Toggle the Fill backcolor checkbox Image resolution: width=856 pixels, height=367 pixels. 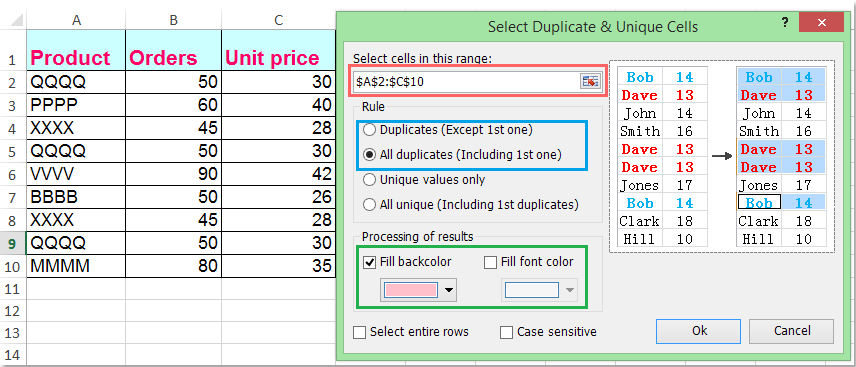click(369, 262)
